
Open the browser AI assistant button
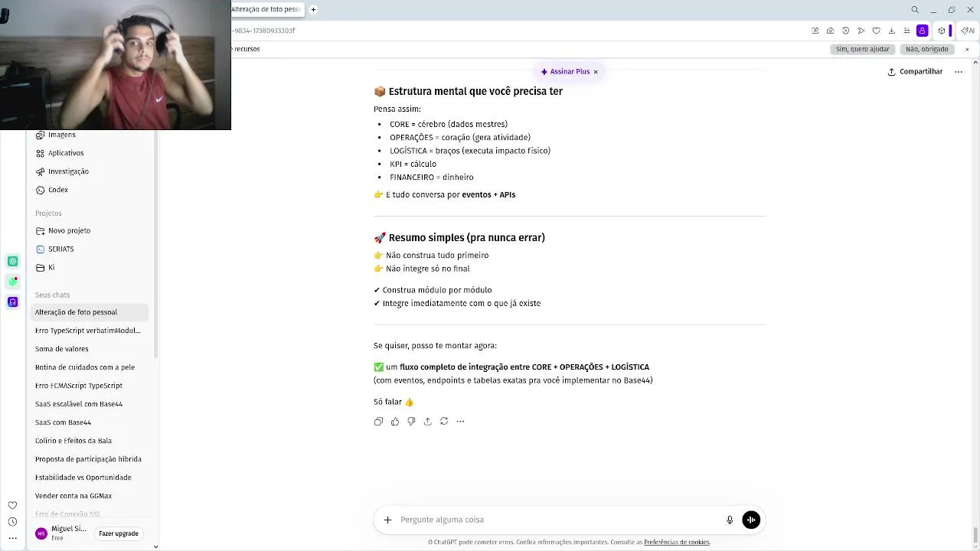(x=968, y=31)
